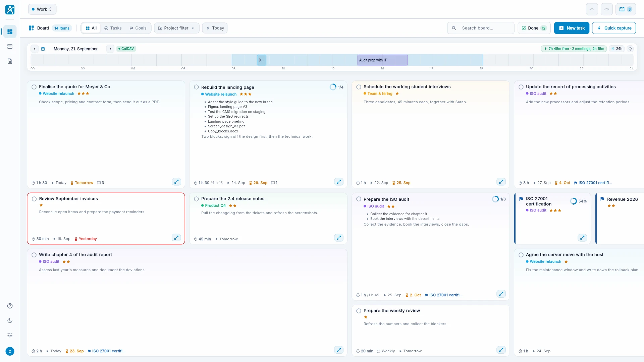Click the redo arrow button
Image resolution: width=644 pixels, height=362 pixels.
(606, 9)
